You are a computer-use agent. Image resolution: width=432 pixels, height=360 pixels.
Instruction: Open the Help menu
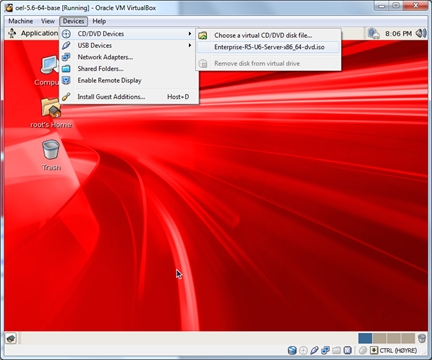click(99, 21)
